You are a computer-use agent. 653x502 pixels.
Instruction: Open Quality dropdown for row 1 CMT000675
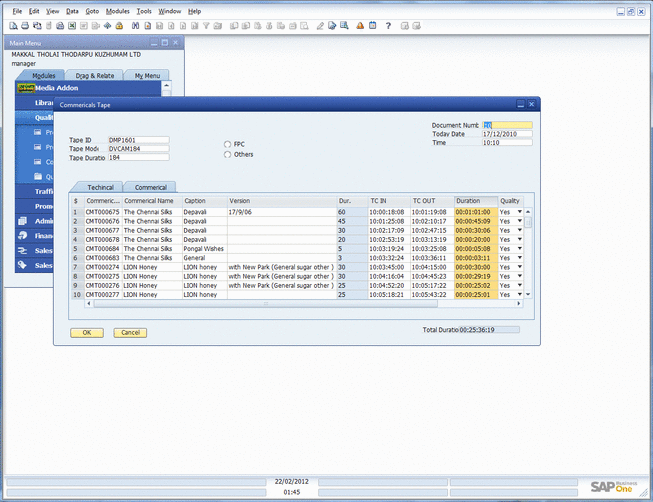(x=519, y=212)
